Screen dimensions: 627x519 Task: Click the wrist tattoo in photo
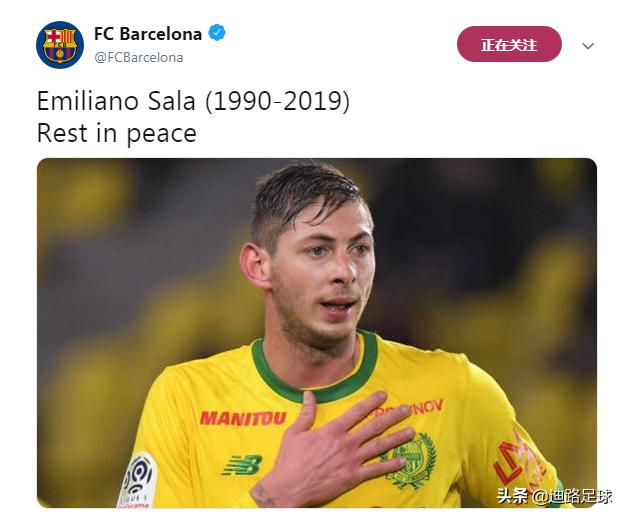[263, 494]
